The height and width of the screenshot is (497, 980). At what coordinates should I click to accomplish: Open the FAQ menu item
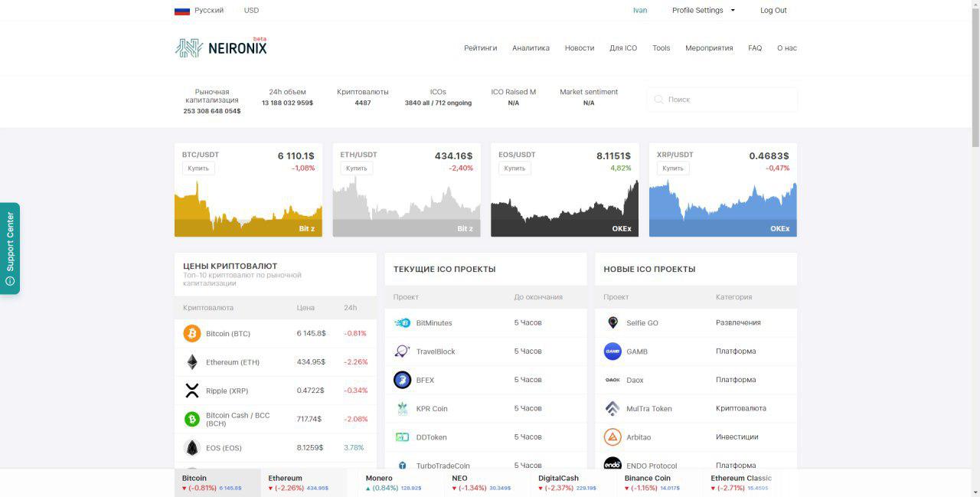(x=755, y=48)
